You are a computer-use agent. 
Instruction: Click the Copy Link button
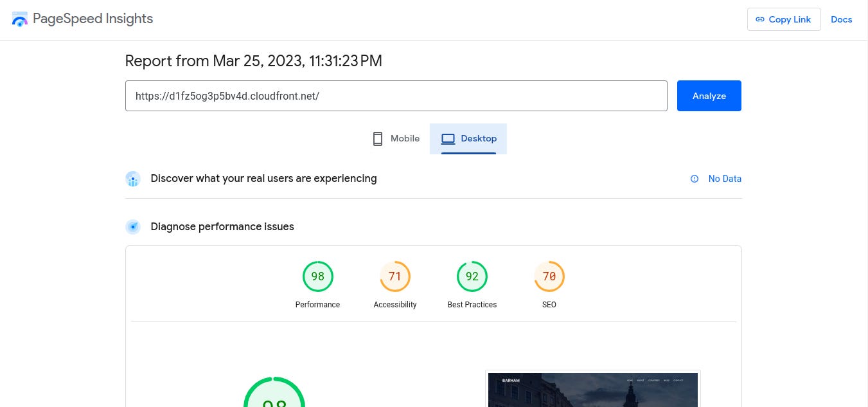784,19
